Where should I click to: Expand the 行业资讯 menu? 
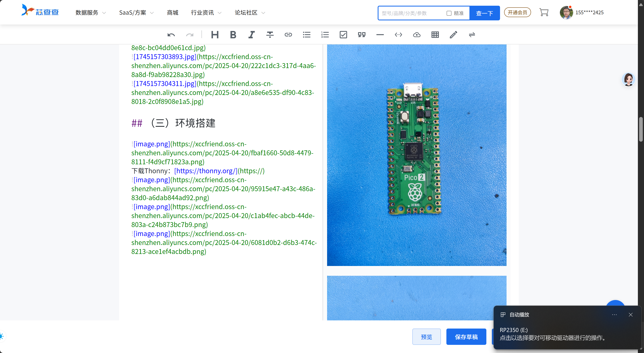(206, 12)
